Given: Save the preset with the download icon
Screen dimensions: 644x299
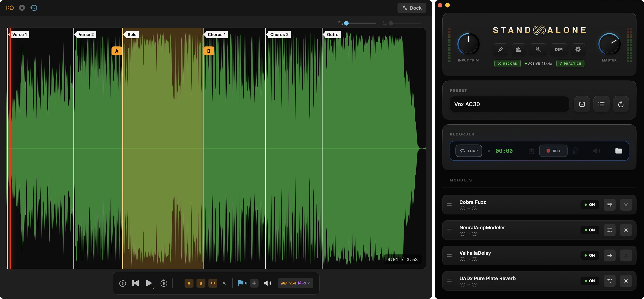Looking at the screenshot, I should click(582, 104).
